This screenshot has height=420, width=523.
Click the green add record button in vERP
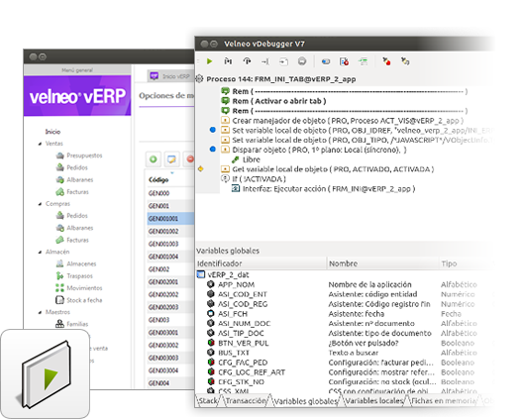coord(154,159)
